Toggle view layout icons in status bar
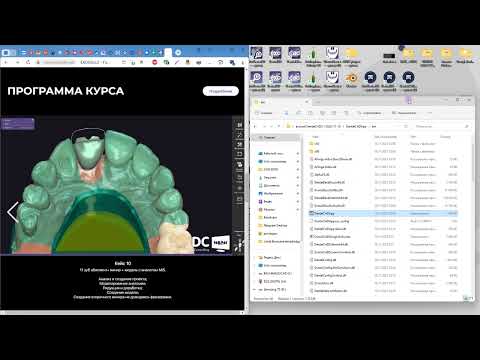Screen dimensions: 480x360 469,298
